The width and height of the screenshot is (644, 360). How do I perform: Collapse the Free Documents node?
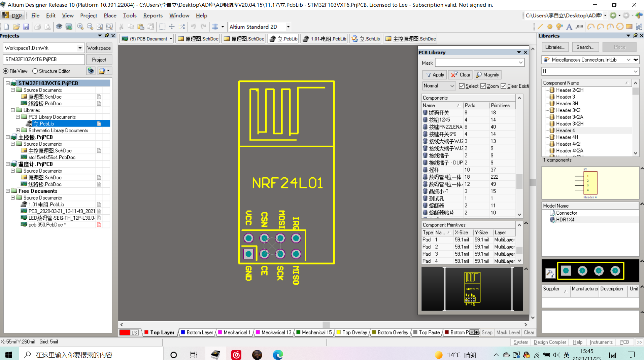click(x=7, y=191)
